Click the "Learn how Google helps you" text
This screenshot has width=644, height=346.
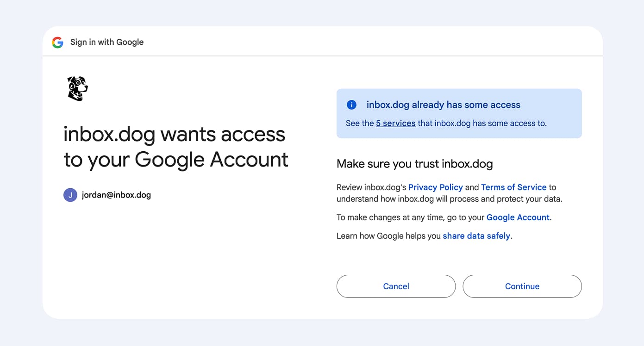388,236
